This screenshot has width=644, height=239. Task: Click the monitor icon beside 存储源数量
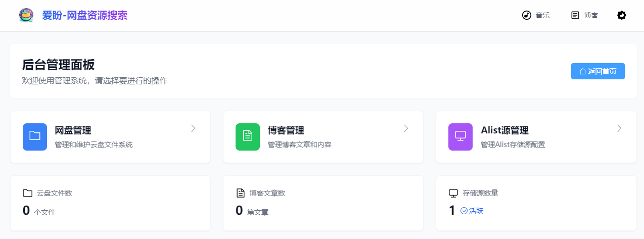click(x=453, y=193)
